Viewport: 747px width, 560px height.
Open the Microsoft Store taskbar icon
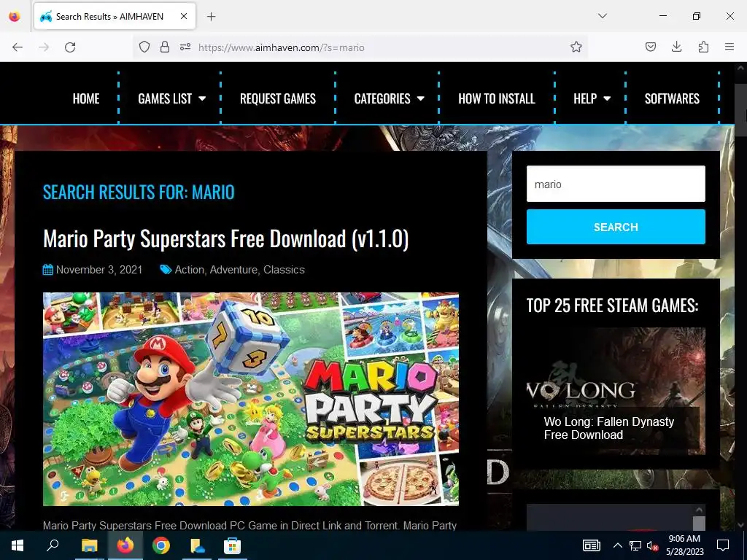pyautogui.click(x=233, y=545)
